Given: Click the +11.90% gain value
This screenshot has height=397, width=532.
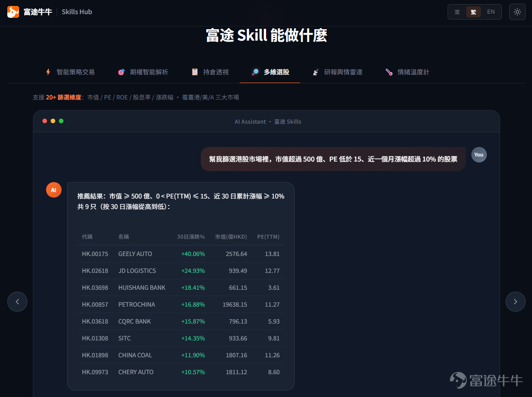Looking at the screenshot, I should [193, 355].
